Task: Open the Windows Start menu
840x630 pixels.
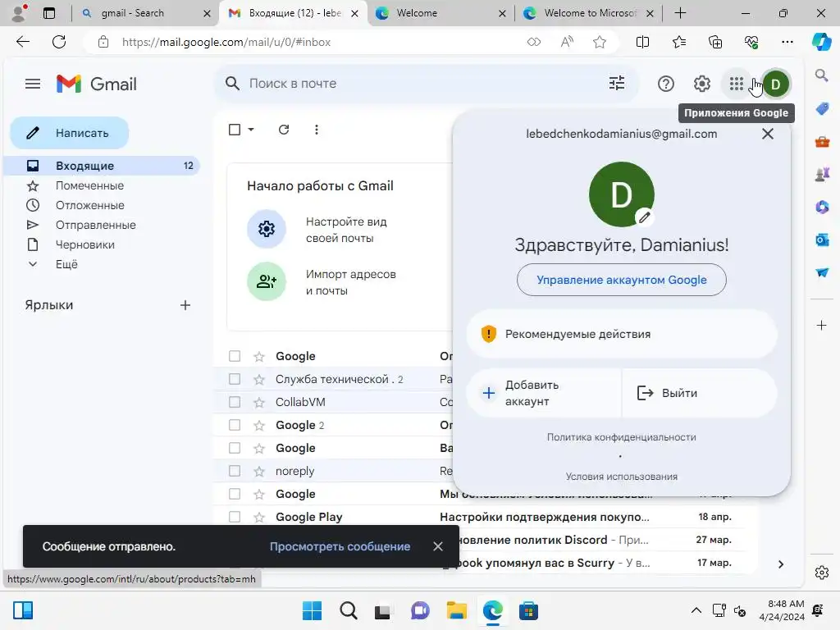Action: pos(312,610)
